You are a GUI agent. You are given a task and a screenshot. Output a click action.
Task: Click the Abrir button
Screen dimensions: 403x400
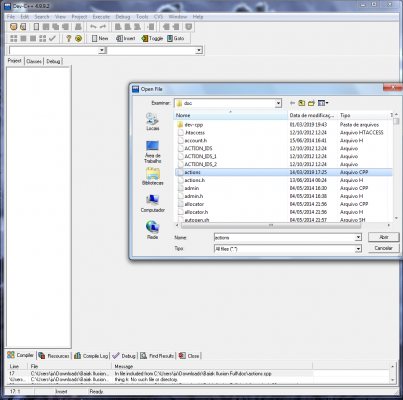pos(383,237)
